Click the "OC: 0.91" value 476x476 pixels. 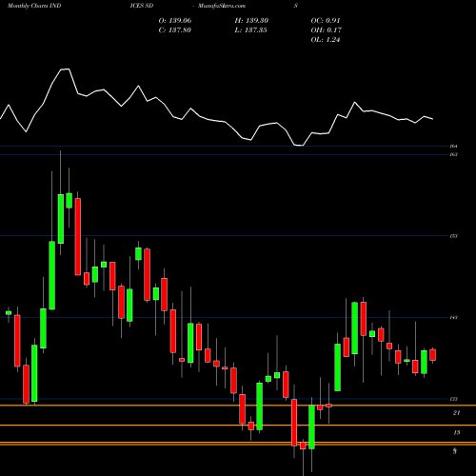326,21
